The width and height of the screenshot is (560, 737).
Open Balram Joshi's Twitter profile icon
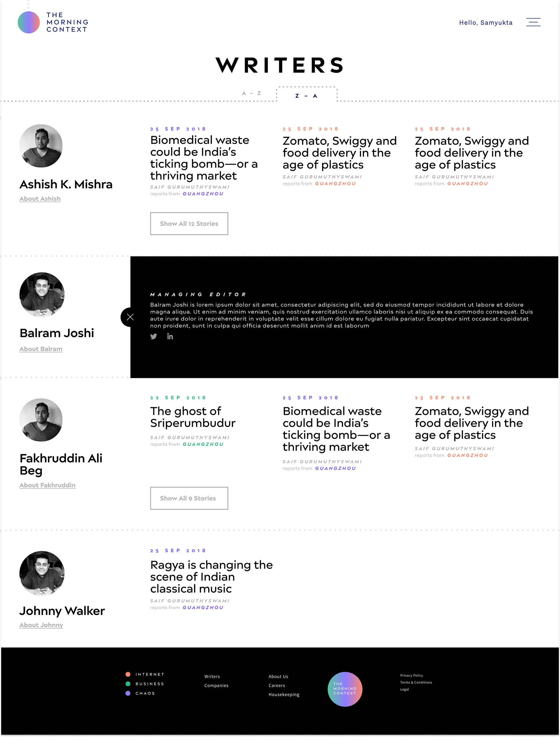point(153,337)
